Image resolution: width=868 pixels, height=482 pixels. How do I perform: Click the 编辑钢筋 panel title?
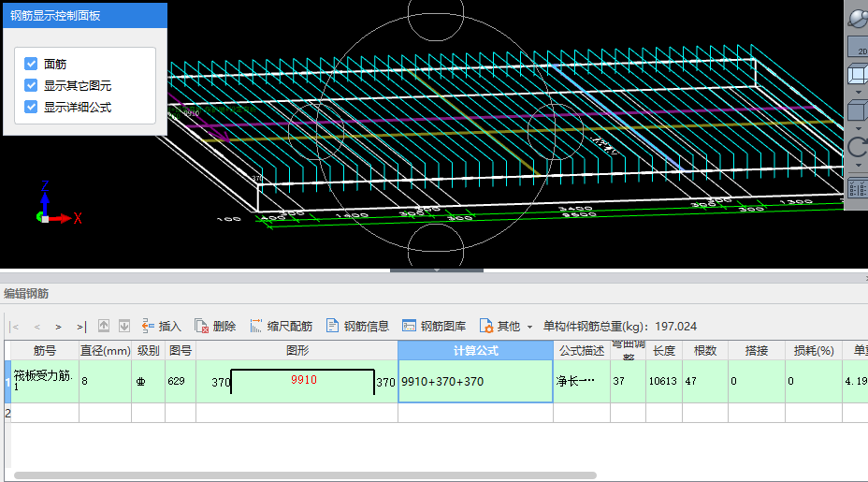coord(26,294)
